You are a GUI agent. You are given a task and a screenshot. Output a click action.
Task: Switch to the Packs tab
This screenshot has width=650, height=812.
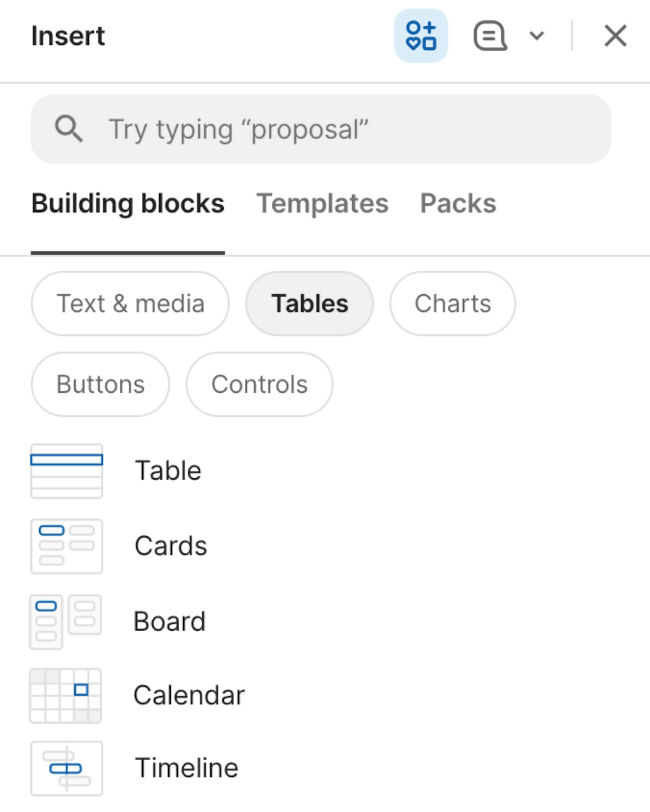point(458,204)
